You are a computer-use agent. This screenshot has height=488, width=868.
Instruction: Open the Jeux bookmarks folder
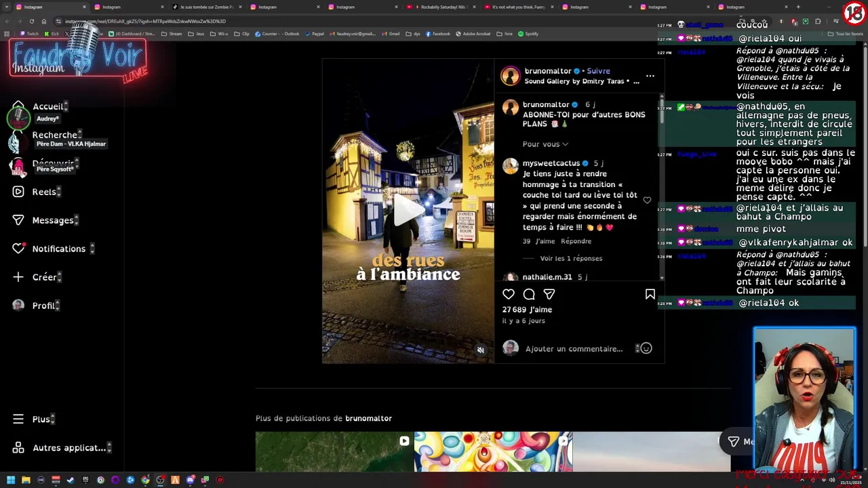197,34
